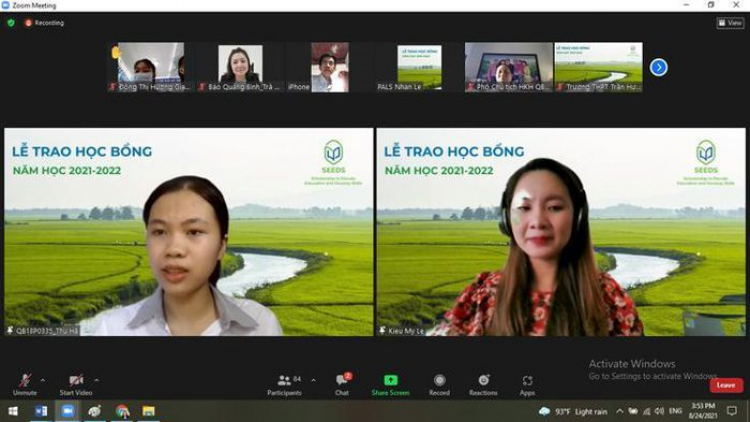Click the Zoom taskbar icon
The height and width of the screenshot is (422, 750).
point(67,411)
